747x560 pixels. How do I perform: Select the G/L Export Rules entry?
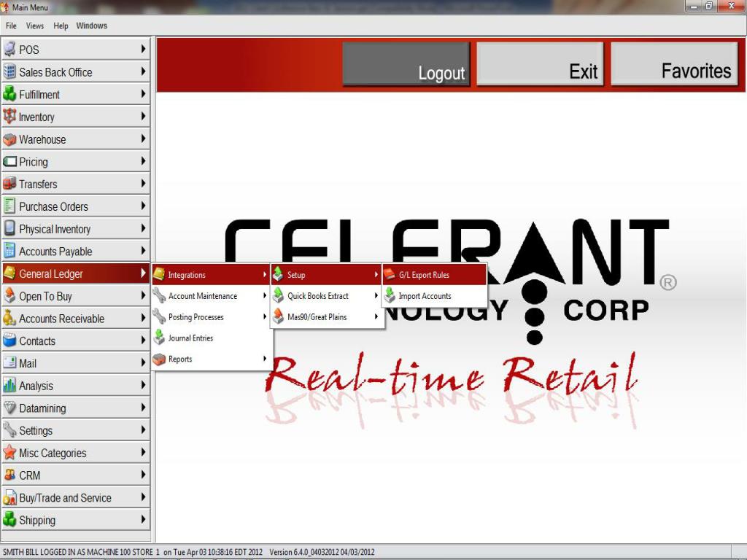tap(434, 275)
